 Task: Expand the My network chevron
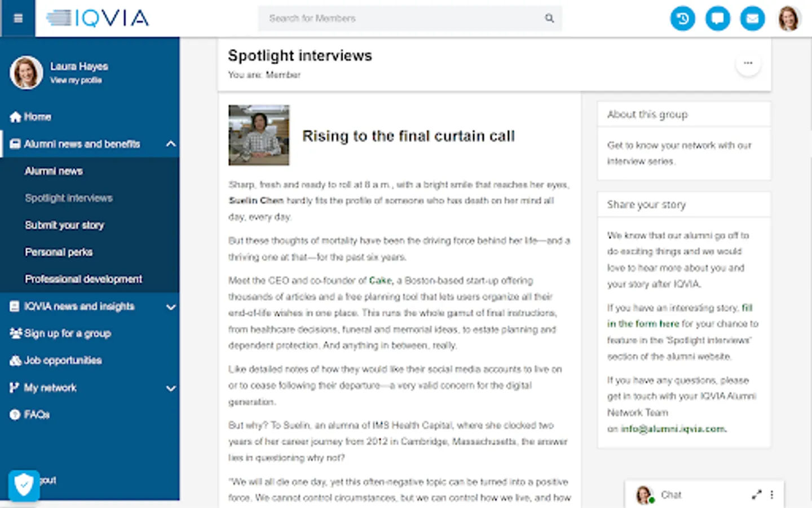[171, 388]
